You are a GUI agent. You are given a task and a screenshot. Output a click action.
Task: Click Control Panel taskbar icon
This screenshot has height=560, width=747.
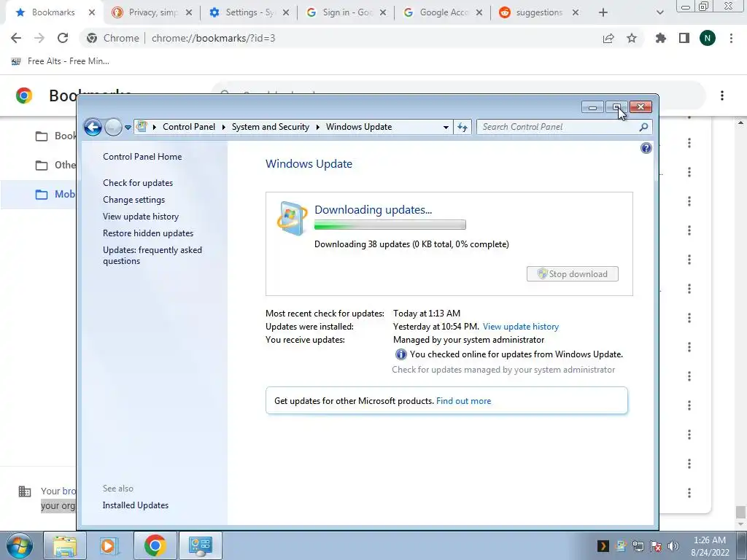200,545
